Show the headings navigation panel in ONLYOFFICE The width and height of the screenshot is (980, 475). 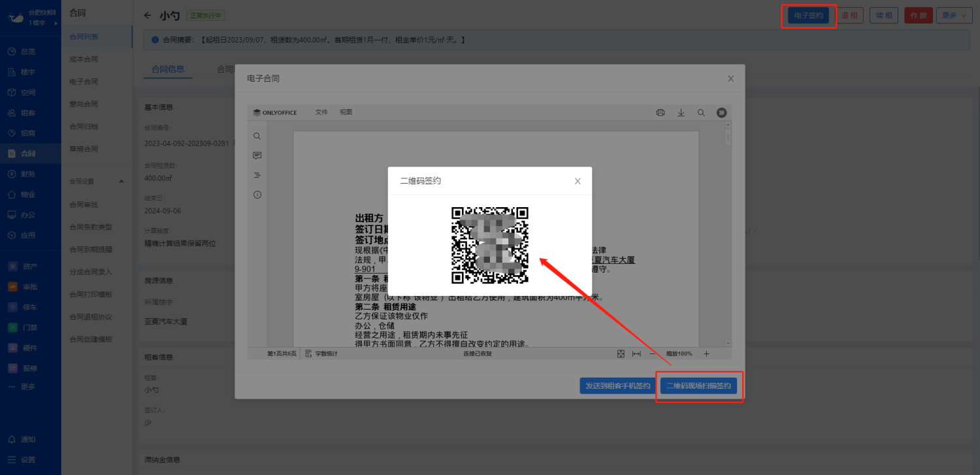(257, 175)
